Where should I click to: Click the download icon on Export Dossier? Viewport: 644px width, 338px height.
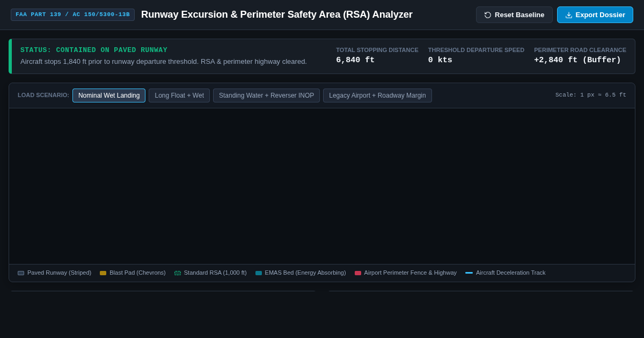tap(569, 15)
